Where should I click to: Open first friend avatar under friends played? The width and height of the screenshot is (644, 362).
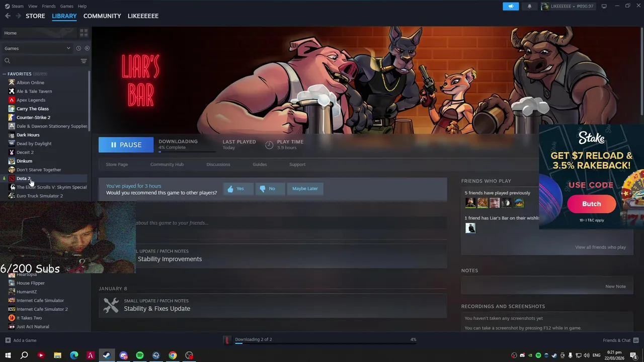pyautogui.click(x=470, y=203)
